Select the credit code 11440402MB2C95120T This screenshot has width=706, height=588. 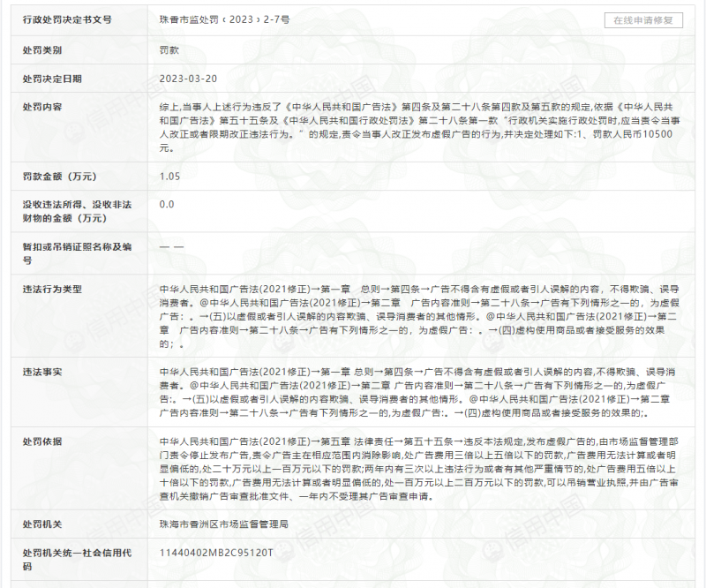[x=216, y=553]
